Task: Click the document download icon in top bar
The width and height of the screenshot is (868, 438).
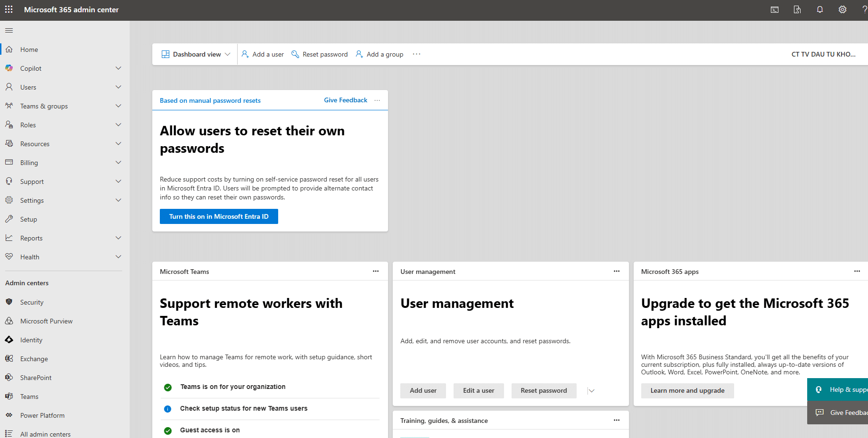Action: point(797,9)
